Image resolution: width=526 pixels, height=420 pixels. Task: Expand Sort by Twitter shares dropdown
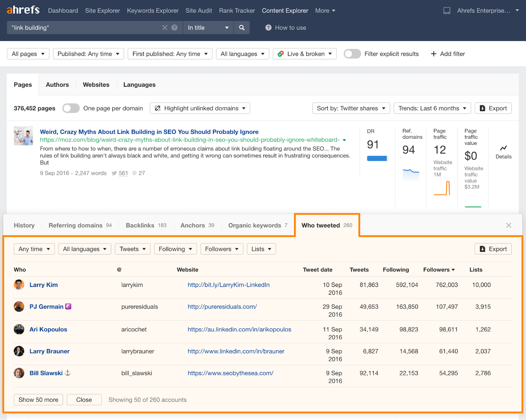[x=351, y=108]
